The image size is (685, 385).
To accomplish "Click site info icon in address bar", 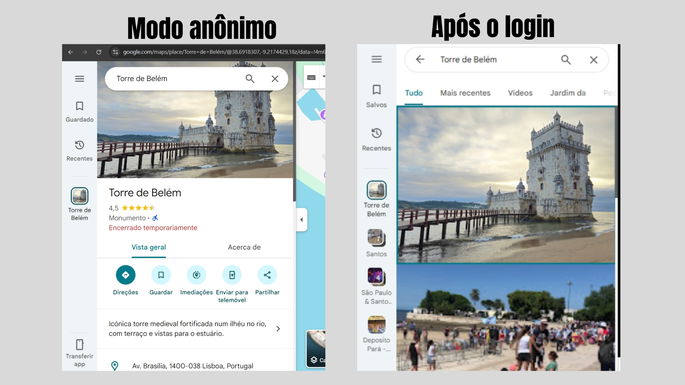I will click(115, 52).
